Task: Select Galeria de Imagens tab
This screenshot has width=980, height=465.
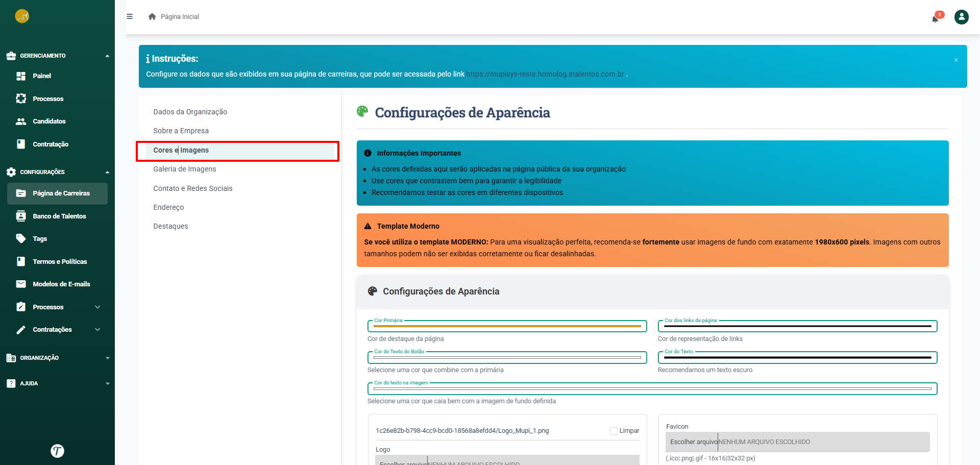Action: coord(185,169)
